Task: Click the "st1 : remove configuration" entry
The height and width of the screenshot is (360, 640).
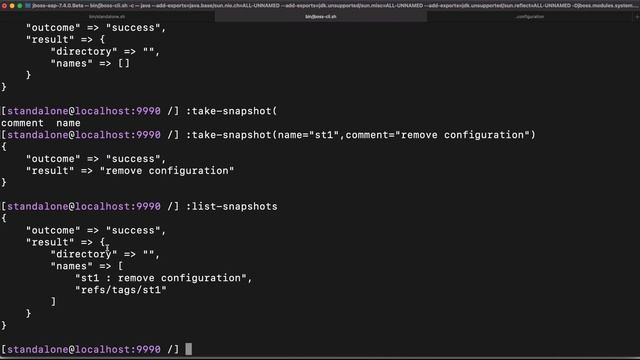Action: coord(164,278)
